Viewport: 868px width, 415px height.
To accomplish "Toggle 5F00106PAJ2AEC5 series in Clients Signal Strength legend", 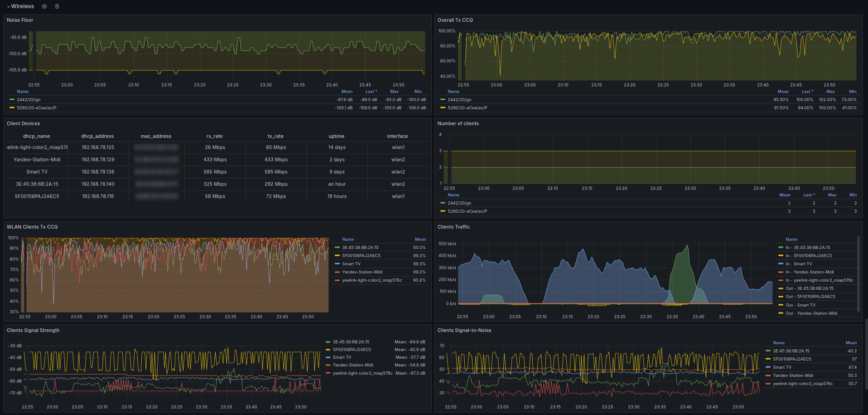I will [352, 350].
